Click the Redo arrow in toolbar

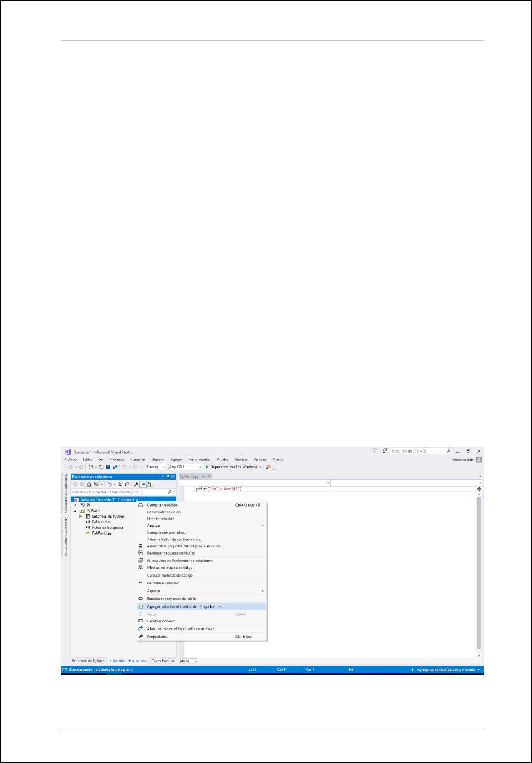tap(136, 467)
